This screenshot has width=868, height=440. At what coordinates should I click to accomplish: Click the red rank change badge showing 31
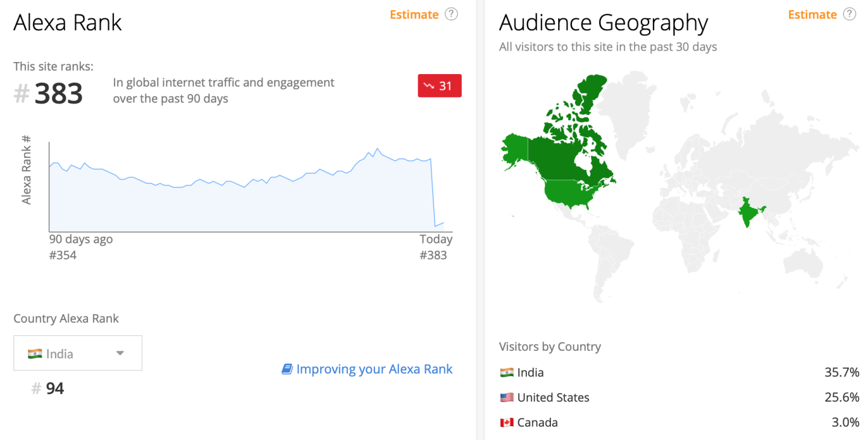point(439,86)
